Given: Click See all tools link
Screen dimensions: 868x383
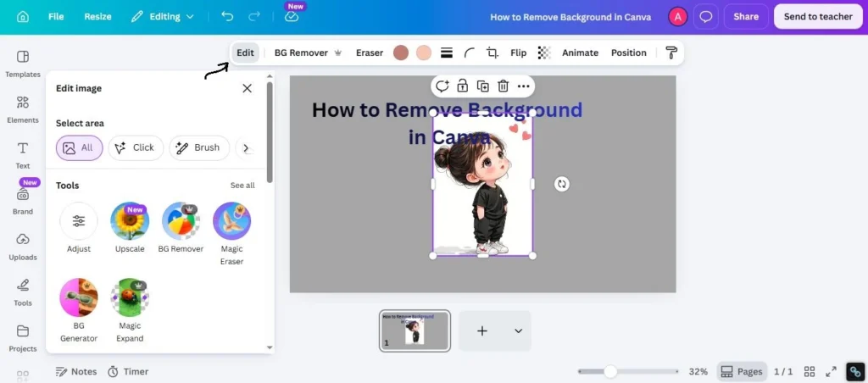Looking at the screenshot, I should pyautogui.click(x=242, y=186).
